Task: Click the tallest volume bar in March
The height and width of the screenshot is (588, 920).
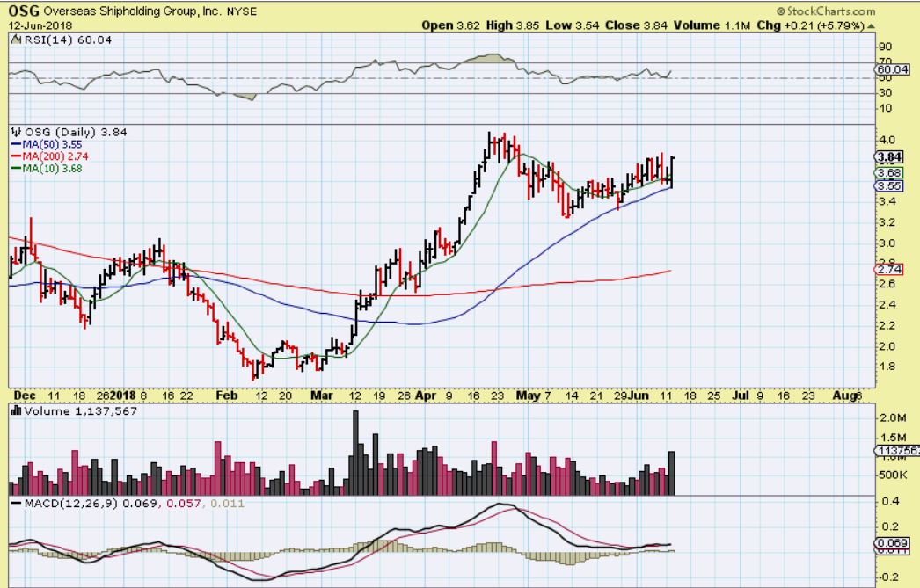Action: click(x=355, y=453)
